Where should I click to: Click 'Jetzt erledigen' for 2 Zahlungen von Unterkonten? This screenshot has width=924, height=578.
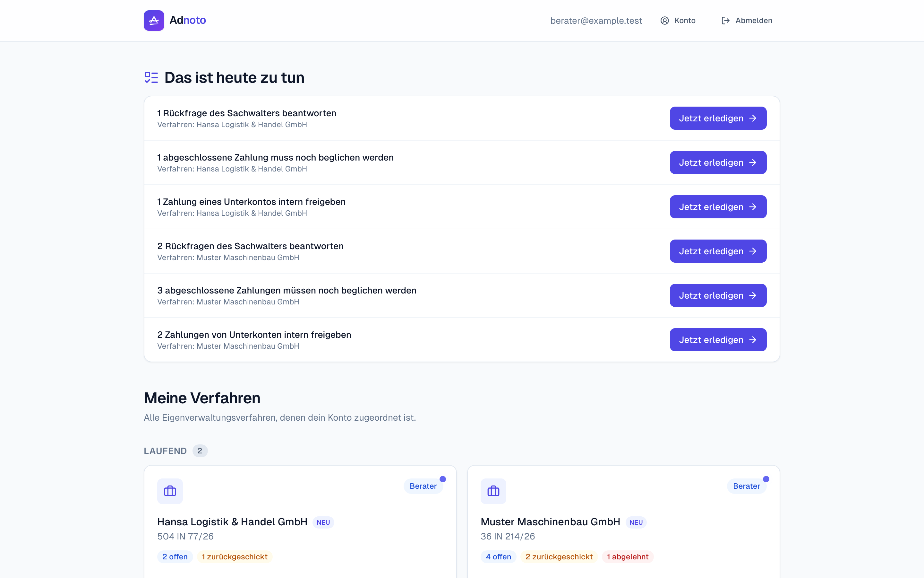[718, 340]
